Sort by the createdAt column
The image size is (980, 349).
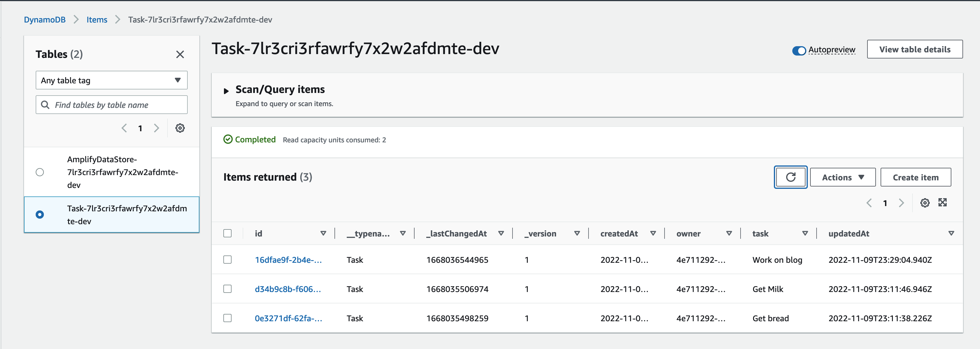coord(653,234)
